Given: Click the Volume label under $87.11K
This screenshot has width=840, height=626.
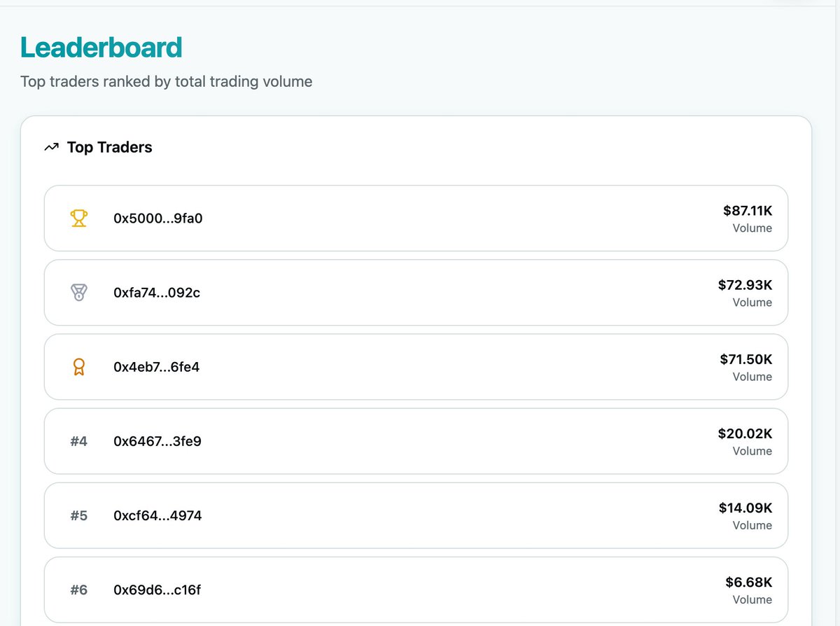Looking at the screenshot, I should click(752, 228).
